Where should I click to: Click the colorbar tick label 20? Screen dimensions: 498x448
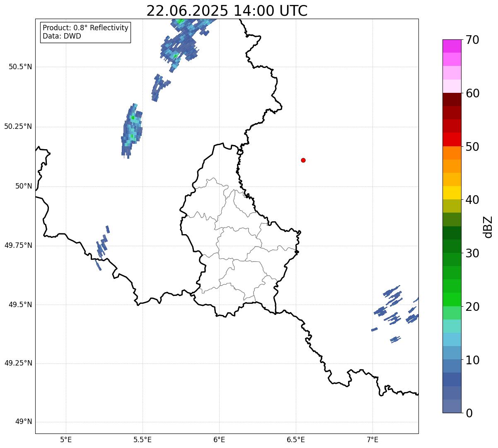[472, 307]
